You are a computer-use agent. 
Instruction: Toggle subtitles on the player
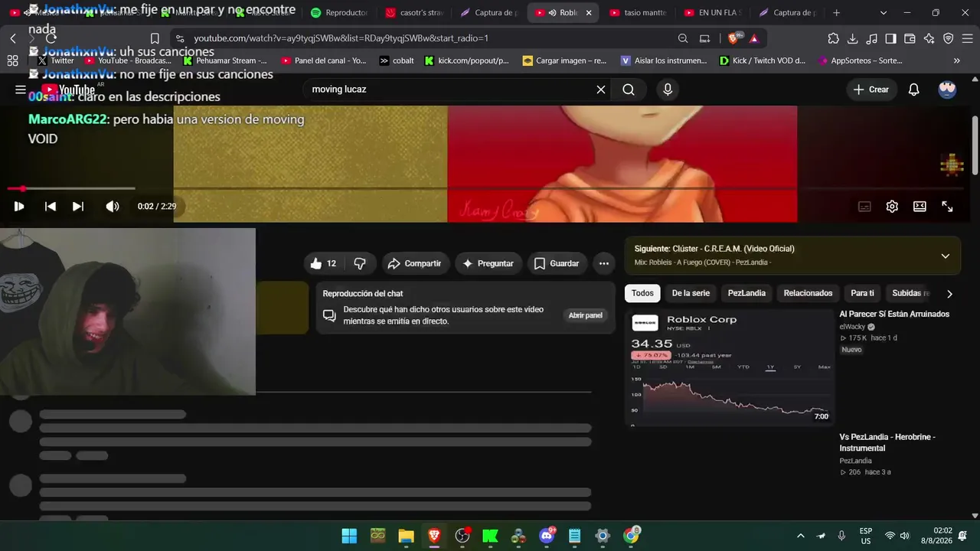click(x=864, y=207)
